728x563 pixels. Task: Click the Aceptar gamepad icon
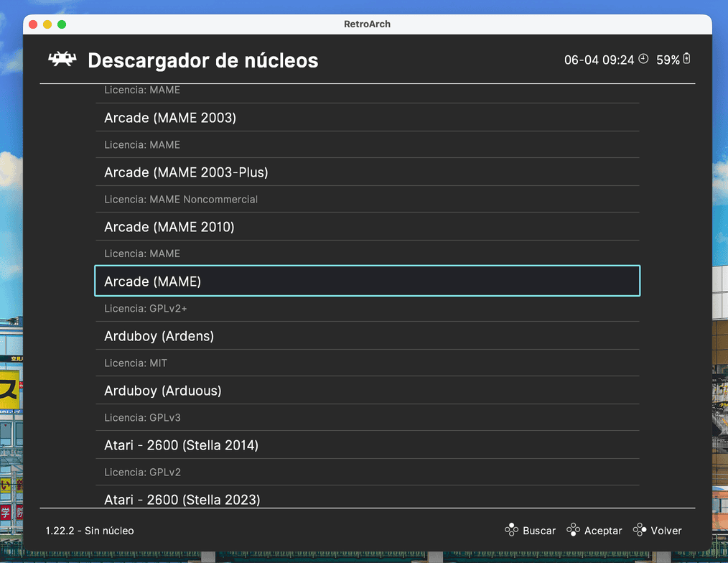point(573,531)
